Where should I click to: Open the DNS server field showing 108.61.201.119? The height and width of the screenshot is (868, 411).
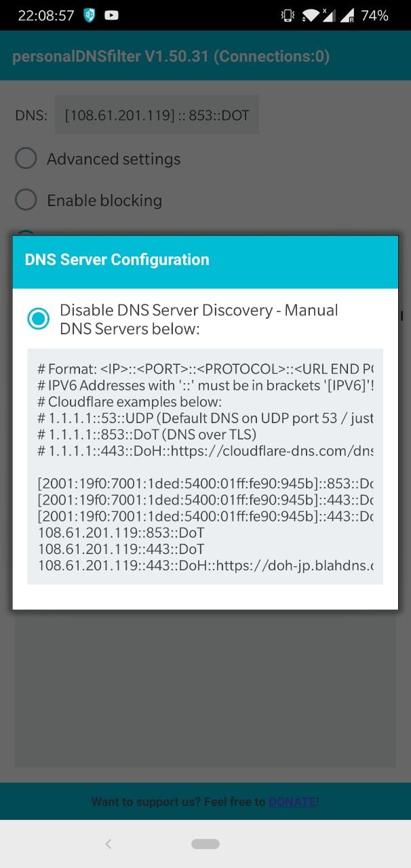coord(157,115)
